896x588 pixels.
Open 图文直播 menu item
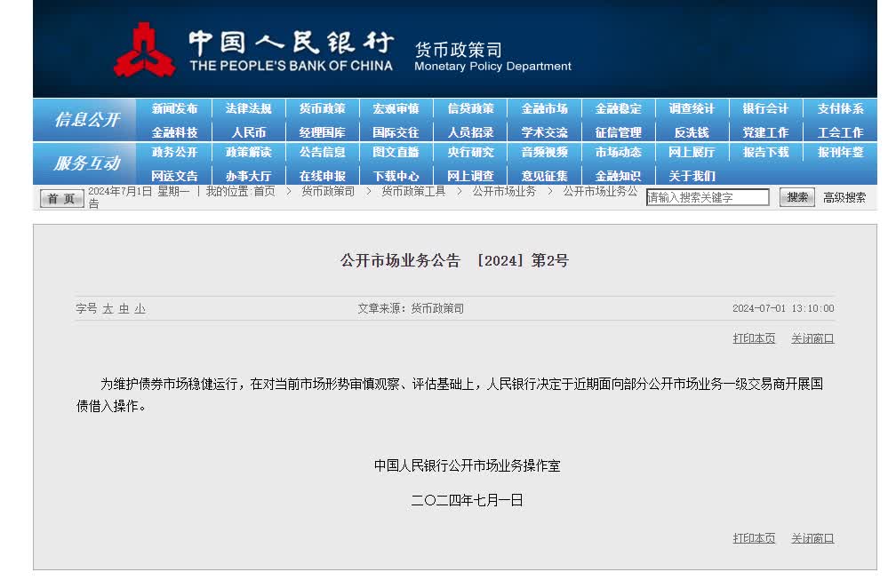[x=396, y=153]
